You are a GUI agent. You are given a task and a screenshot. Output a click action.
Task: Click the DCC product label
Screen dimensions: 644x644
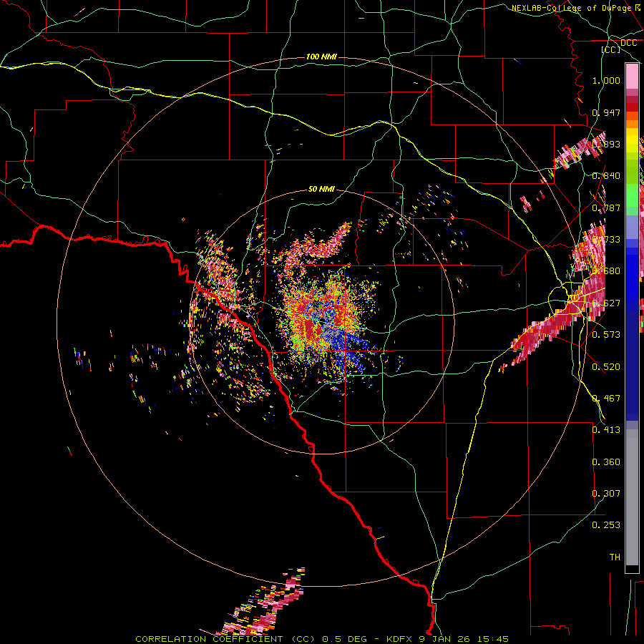tap(628, 43)
